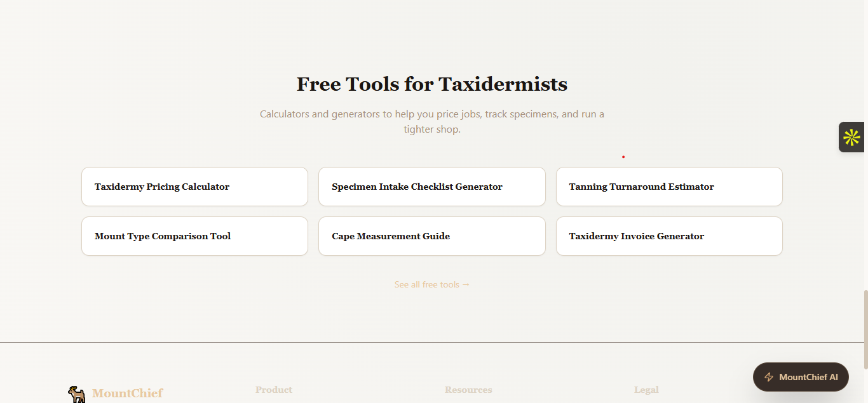Click the MountChief ram logo icon
This screenshot has height=403, width=868.
point(77,394)
